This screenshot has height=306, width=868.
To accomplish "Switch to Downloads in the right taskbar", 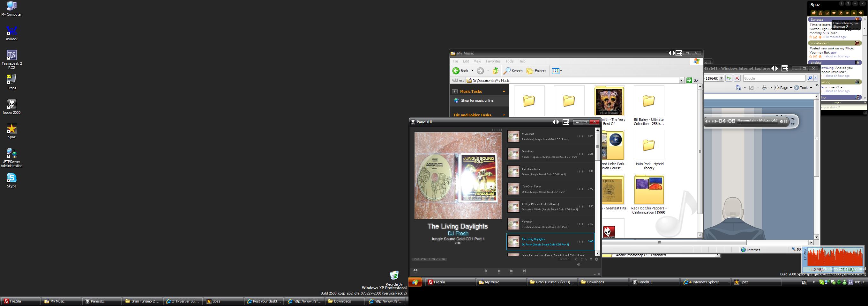I will (x=603, y=282).
